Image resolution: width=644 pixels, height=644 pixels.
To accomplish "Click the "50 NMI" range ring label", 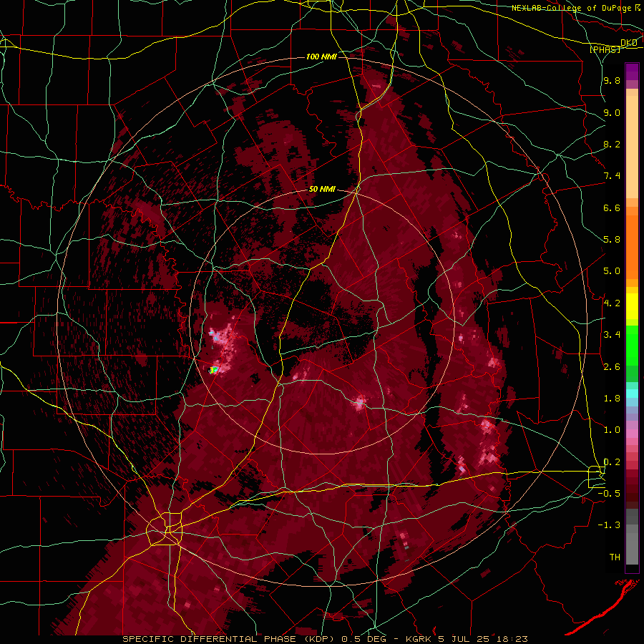I will 322,190.
